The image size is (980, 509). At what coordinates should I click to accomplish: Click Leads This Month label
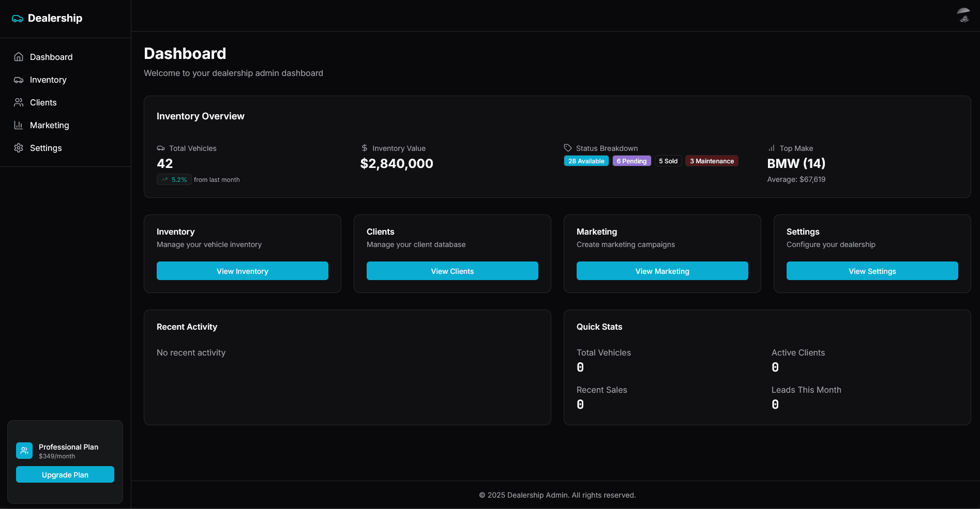pyautogui.click(x=806, y=390)
